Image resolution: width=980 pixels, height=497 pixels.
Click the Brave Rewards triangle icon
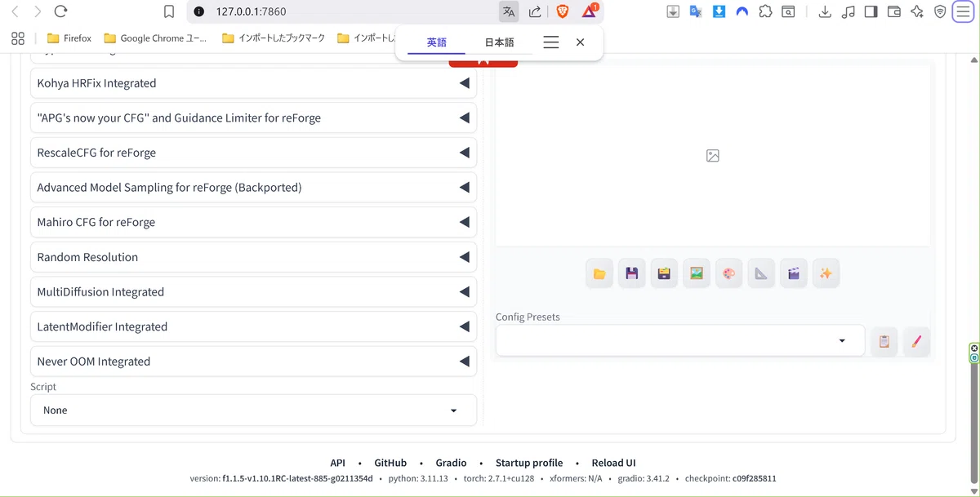click(589, 11)
